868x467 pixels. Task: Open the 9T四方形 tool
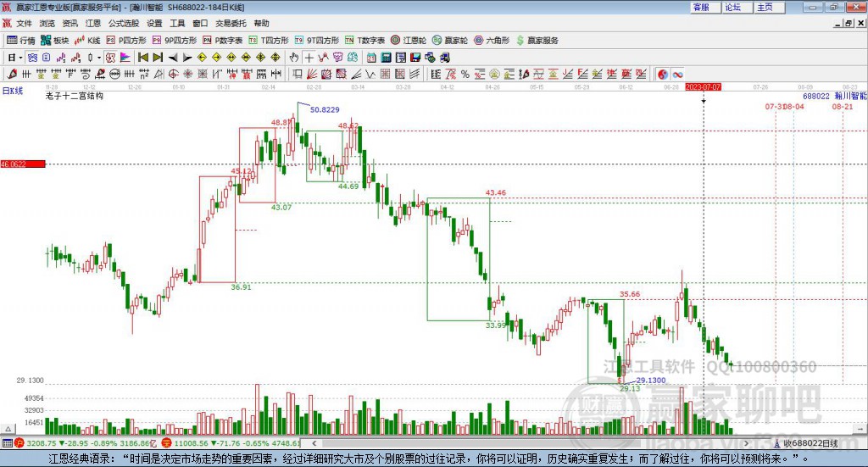click(317, 41)
